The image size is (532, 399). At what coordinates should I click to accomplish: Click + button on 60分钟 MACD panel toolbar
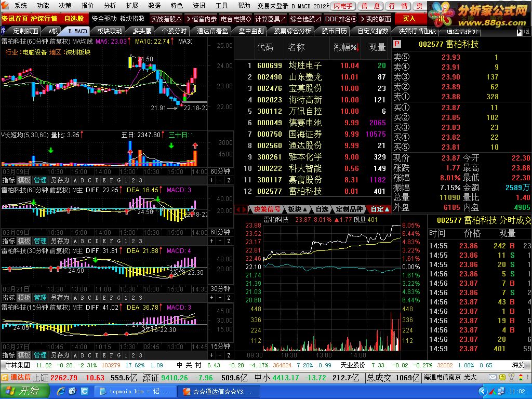(212, 241)
